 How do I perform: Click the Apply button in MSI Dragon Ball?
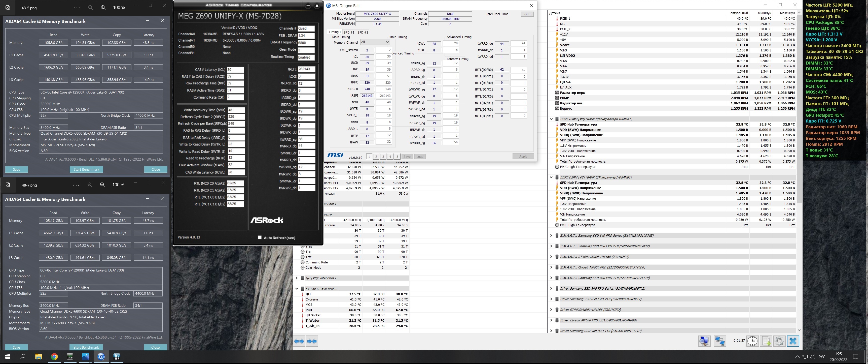(x=523, y=157)
